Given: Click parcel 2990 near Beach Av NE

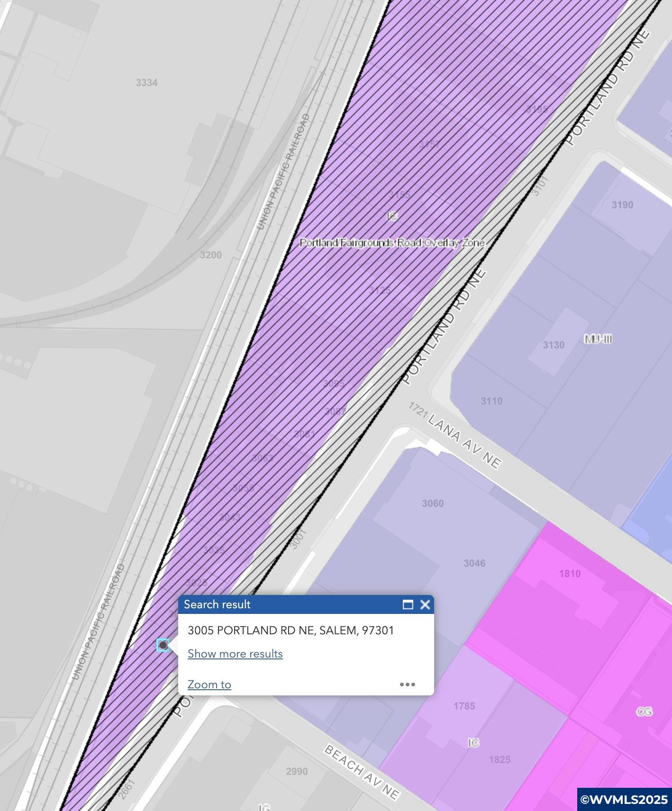Looking at the screenshot, I should click(x=297, y=772).
